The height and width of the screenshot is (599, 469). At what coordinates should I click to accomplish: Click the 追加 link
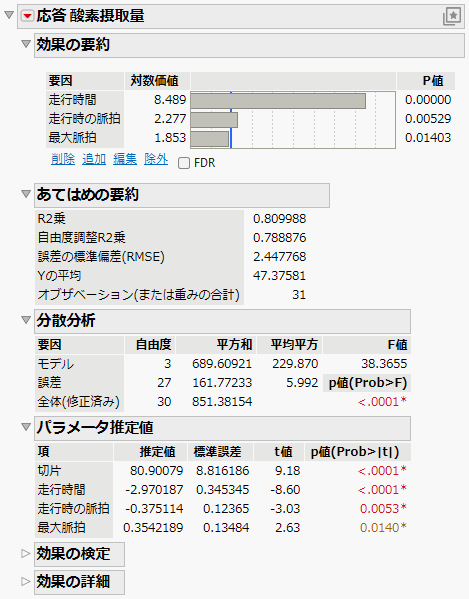click(x=94, y=159)
